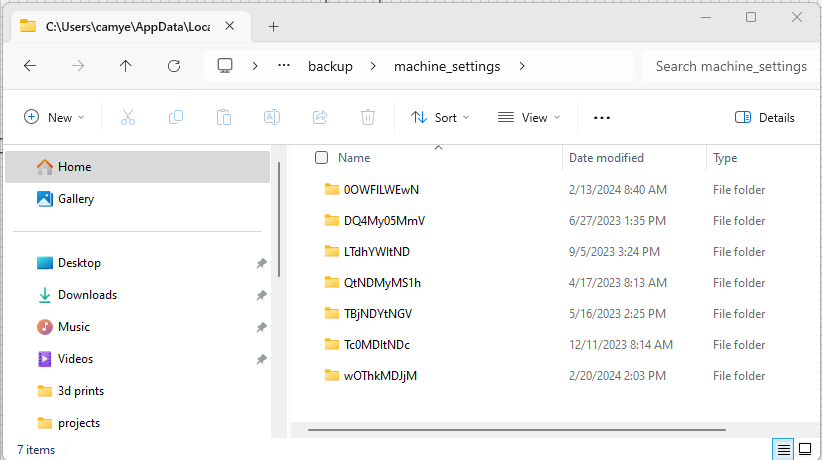Viewport: 822px width, 460px height.
Task: Go up one directory level
Action: coord(125,66)
